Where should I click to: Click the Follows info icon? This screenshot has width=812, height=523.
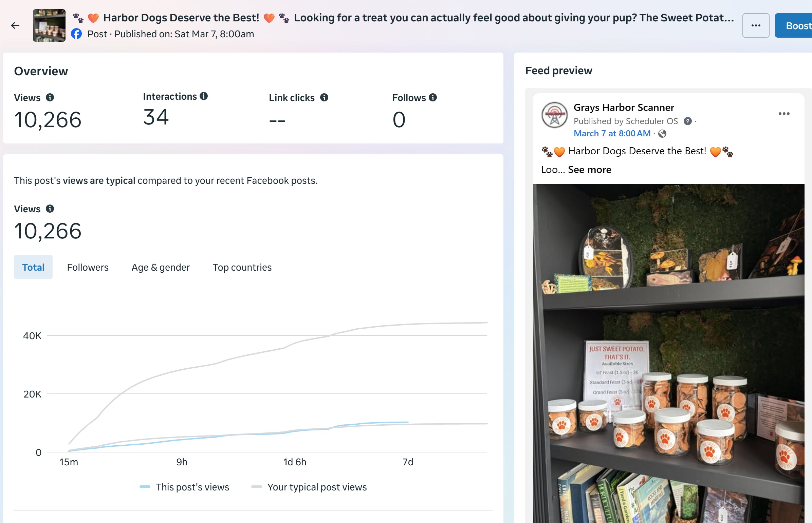click(x=433, y=98)
